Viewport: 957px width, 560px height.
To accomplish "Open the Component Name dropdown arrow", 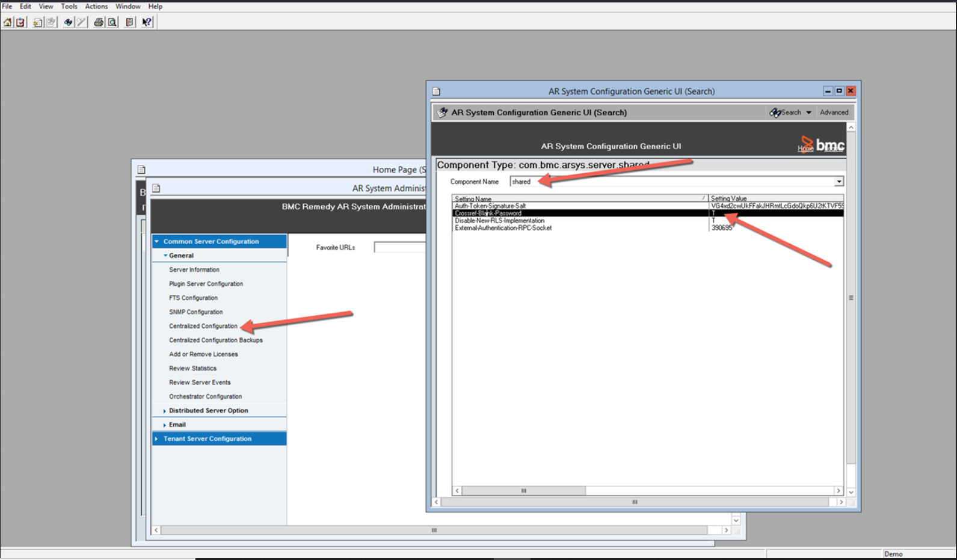I will [839, 182].
